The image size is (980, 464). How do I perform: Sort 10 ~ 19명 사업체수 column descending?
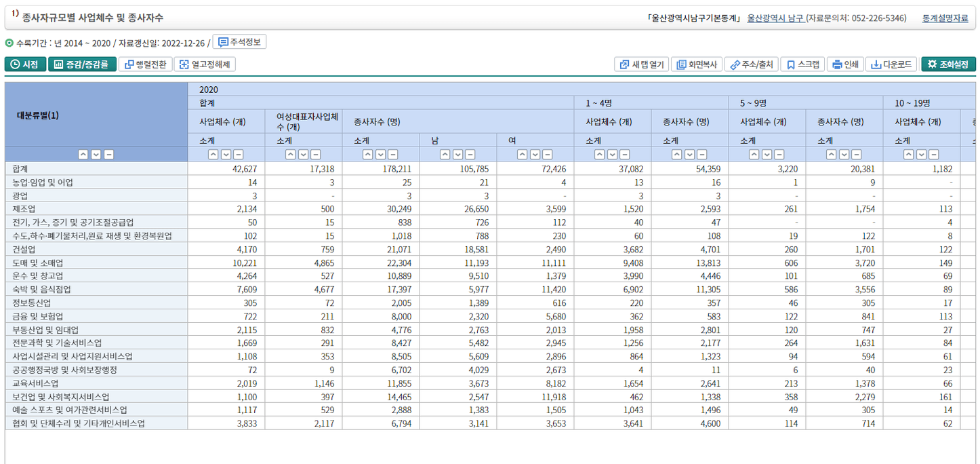tap(922, 155)
